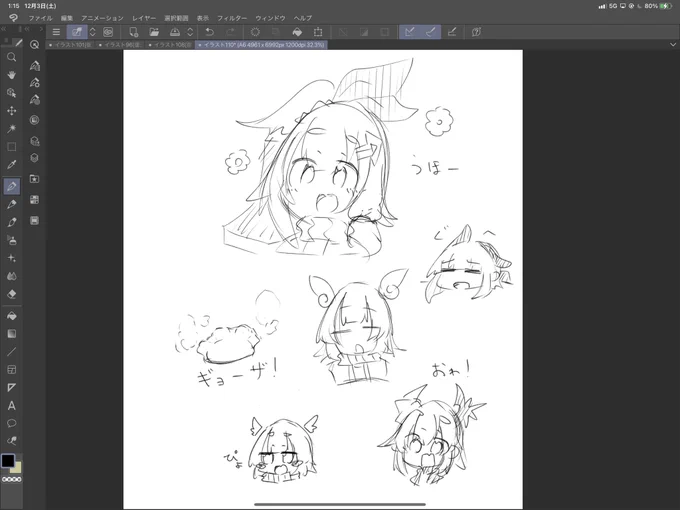Open the 選択範囲 menu
The image size is (680, 510).
pyautogui.click(x=176, y=18)
